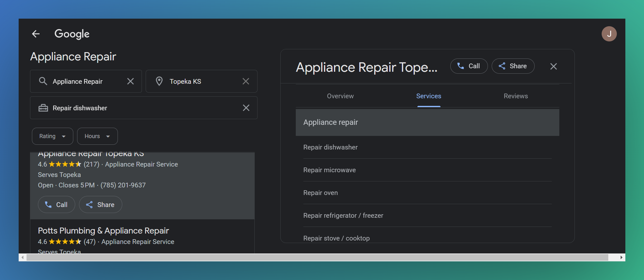Open the J profile avatar

tap(609, 34)
